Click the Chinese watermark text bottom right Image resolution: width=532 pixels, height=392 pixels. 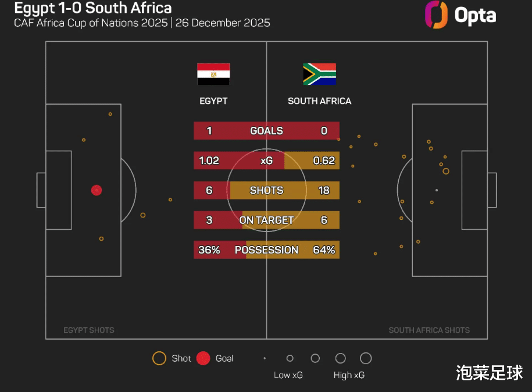click(489, 373)
